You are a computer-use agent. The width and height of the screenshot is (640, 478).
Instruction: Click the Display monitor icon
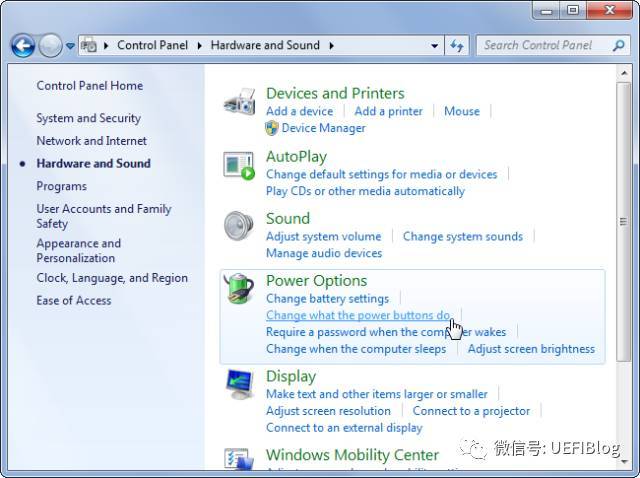click(239, 384)
